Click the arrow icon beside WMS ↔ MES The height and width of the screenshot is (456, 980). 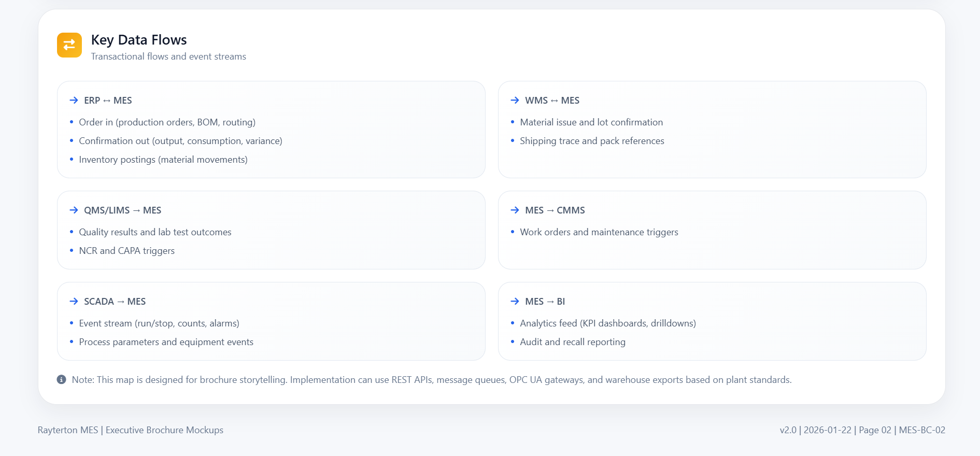coord(515,100)
